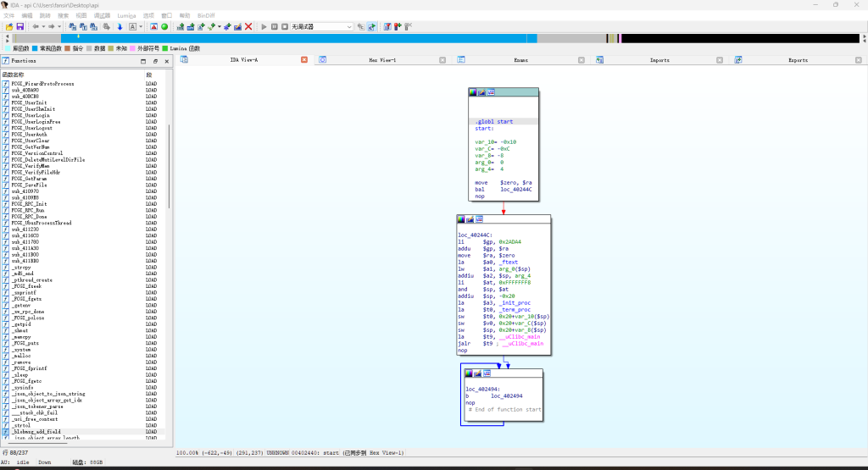Open the 搜索 (Search) menu

point(64,15)
